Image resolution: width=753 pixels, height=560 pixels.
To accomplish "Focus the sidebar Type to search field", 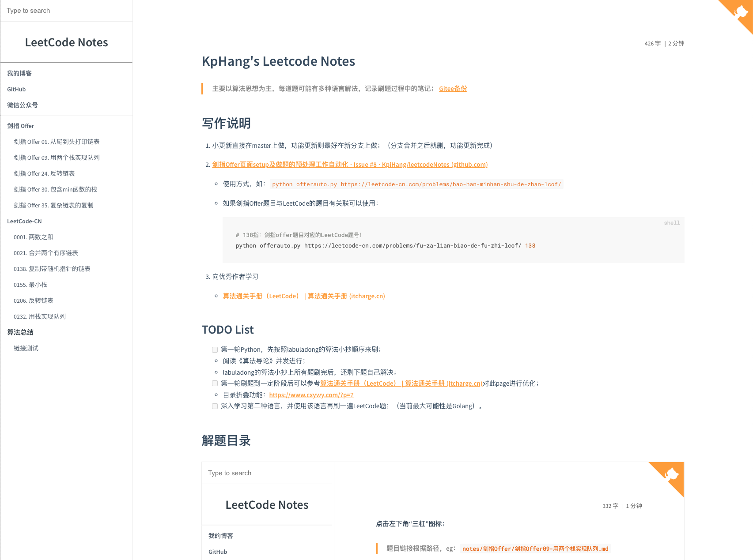I will click(66, 11).
